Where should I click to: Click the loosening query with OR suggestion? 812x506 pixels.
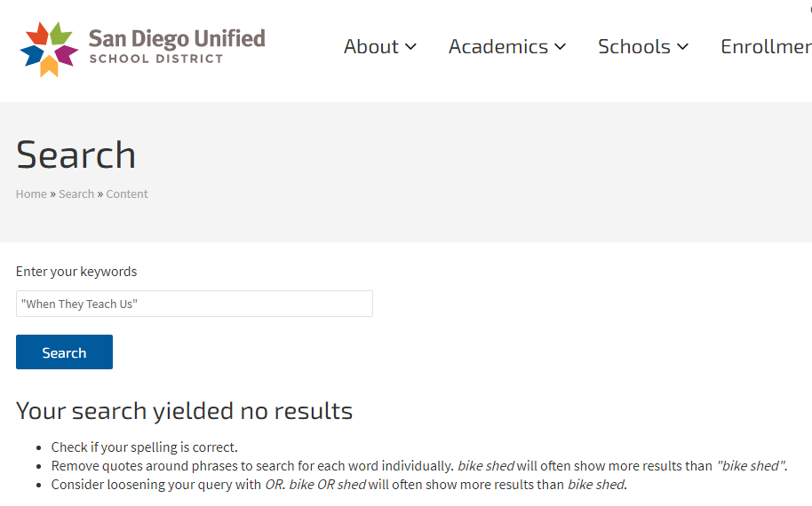pos(338,485)
